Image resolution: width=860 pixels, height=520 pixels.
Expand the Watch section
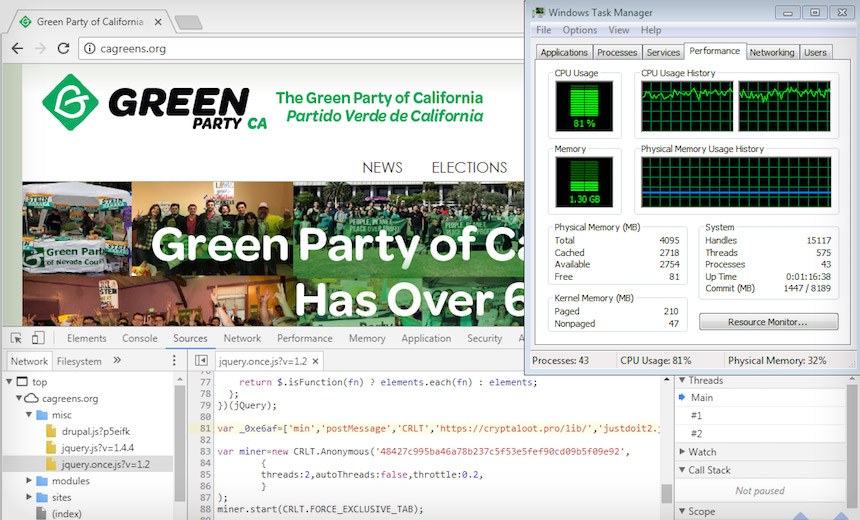click(682, 451)
